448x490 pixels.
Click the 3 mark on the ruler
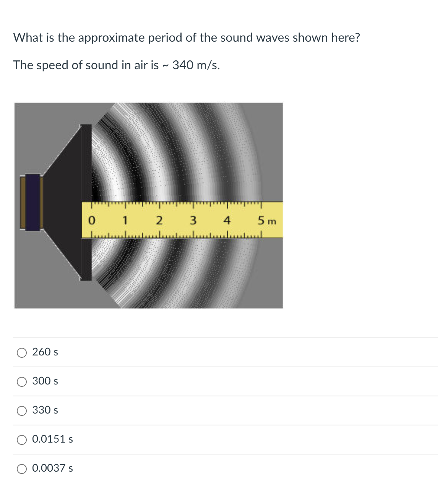pyautogui.click(x=193, y=220)
